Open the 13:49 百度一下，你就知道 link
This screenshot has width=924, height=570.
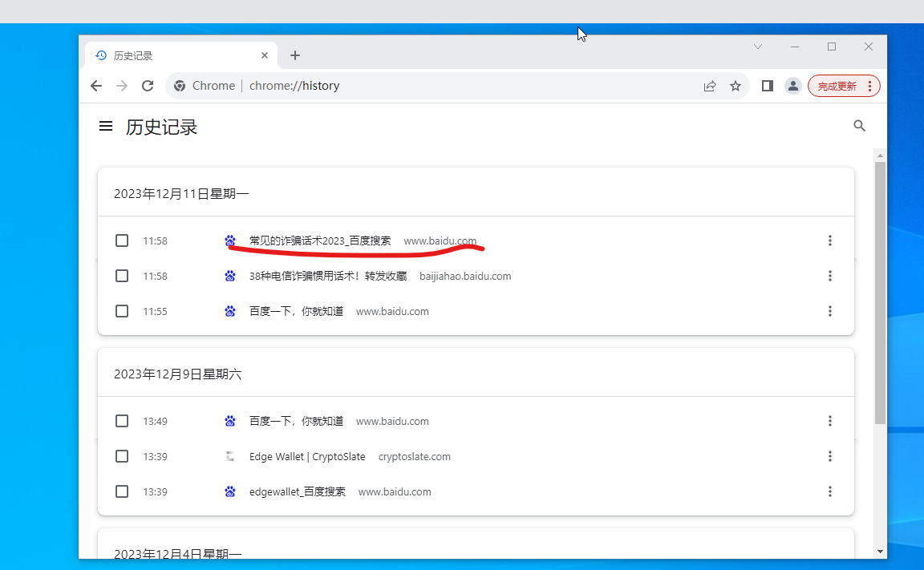click(297, 421)
